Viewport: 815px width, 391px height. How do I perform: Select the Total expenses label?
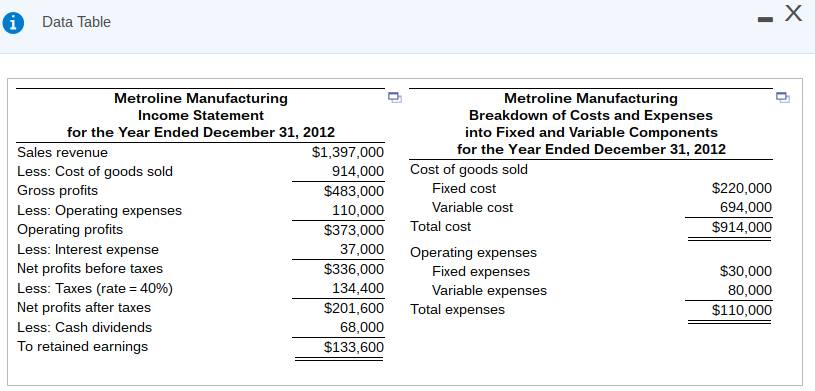(457, 310)
